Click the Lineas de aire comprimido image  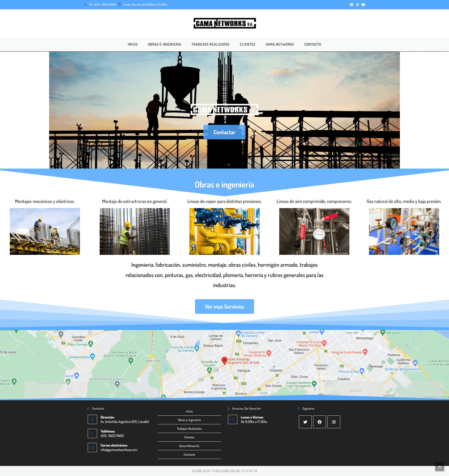click(x=314, y=231)
